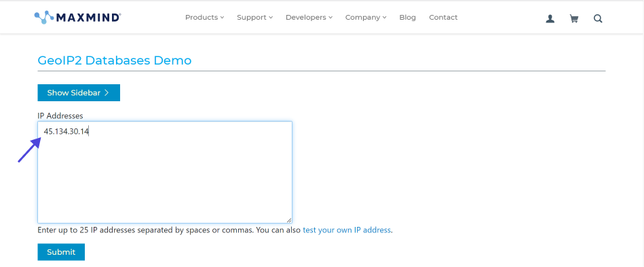644x267 pixels.
Task: Click the MaxMind logo
Action: 77,17
